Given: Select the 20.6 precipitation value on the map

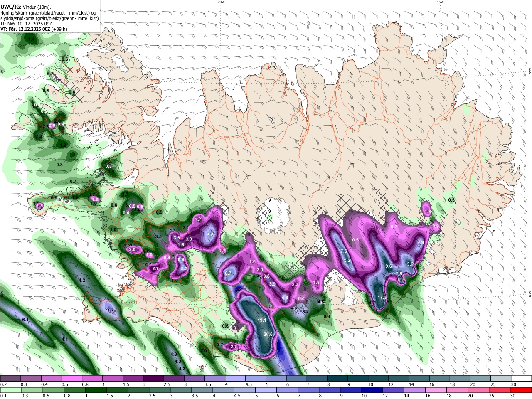Looking at the screenshot, I should click(x=268, y=335).
